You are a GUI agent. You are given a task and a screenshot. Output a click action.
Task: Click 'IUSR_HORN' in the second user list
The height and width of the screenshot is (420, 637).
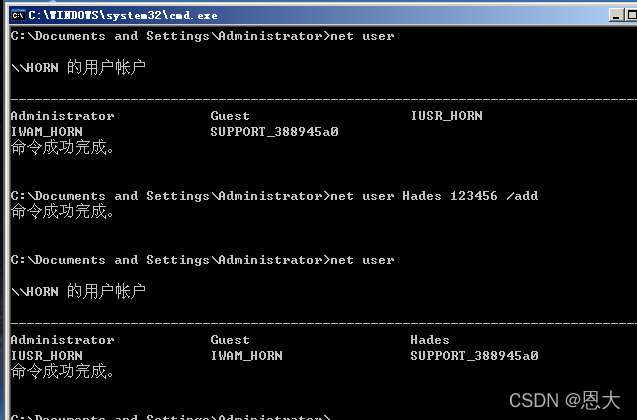(47, 356)
